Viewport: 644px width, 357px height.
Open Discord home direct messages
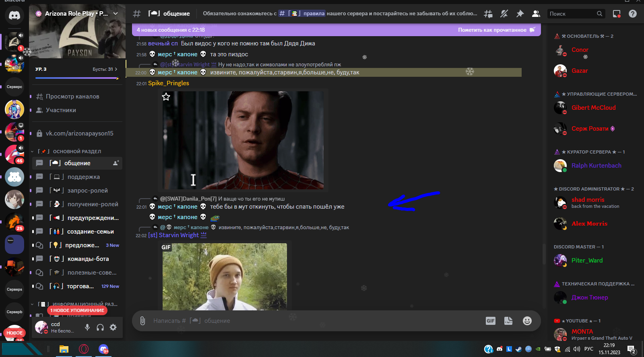(x=14, y=15)
